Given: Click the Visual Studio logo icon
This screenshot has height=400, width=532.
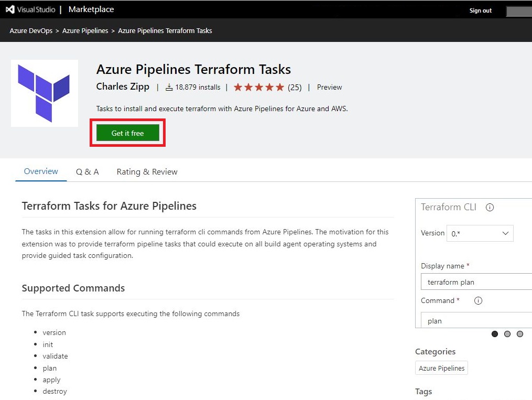Looking at the screenshot, I should pyautogui.click(x=10, y=9).
